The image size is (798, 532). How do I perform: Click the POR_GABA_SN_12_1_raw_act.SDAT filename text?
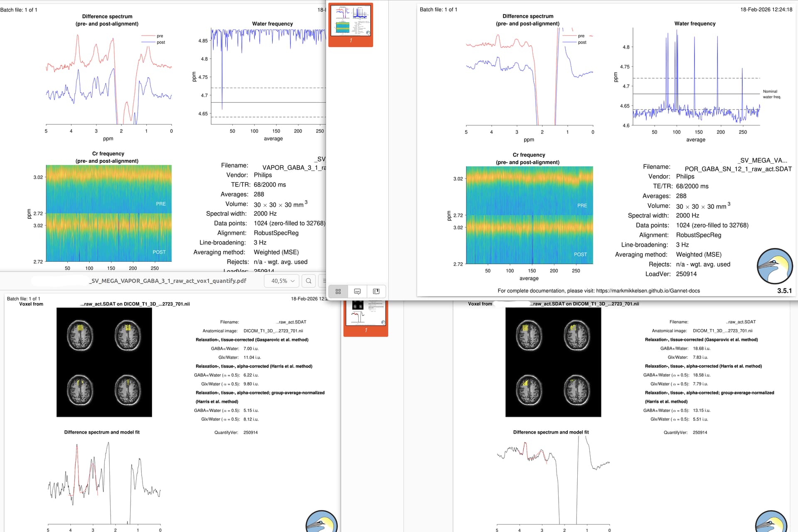[738, 169]
